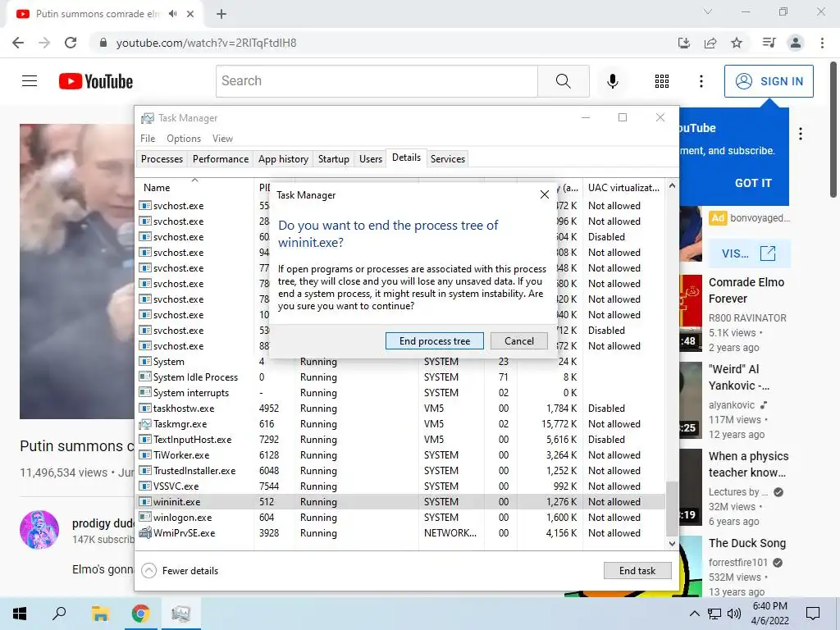
Task: Mute the tab using its speaker icon
Action: [x=172, y=14]
